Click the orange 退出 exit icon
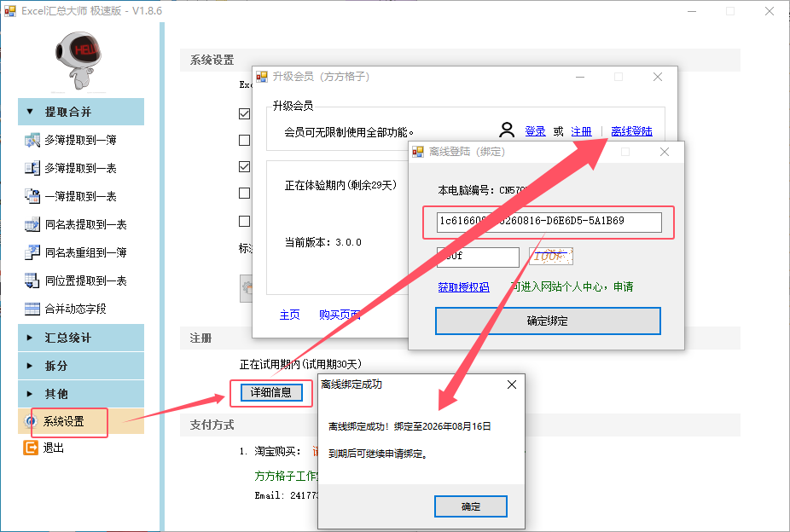The width and height of the screenshot is (790, 532). pos(31,448)
